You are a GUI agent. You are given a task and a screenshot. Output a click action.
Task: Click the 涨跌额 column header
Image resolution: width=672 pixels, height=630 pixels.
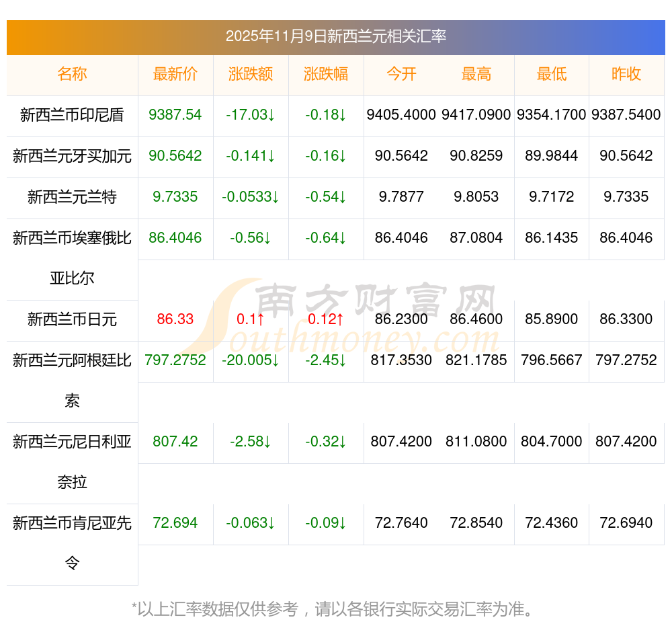[251, 74]
